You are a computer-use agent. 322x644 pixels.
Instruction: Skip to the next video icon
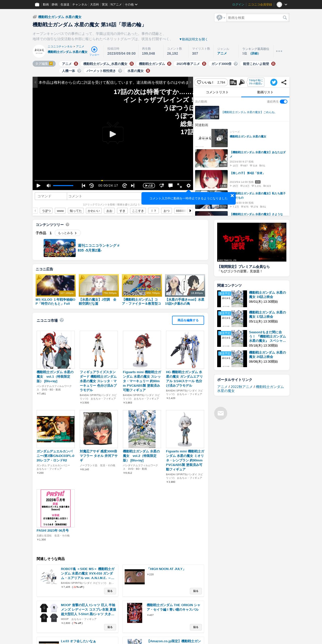click(x=133, y=186)
